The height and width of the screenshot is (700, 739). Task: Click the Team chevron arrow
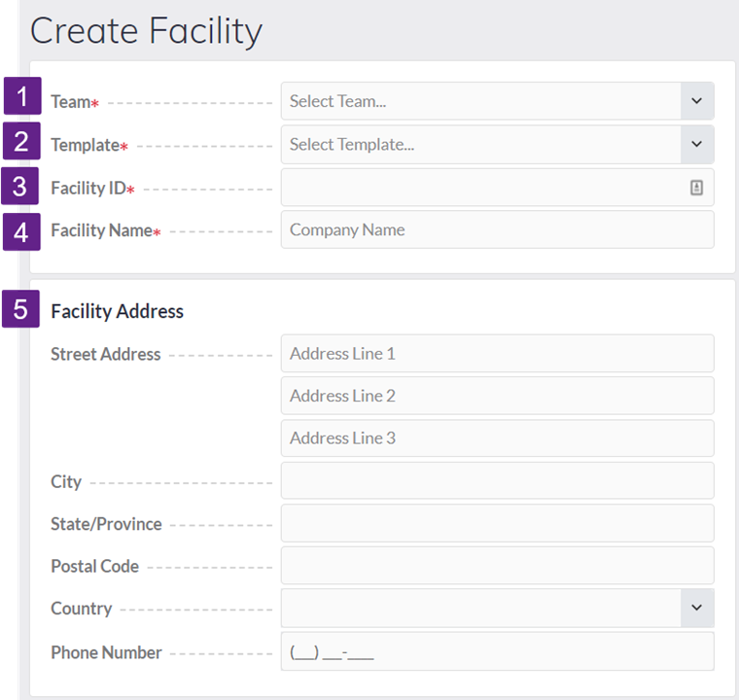(x=696, y=101)
